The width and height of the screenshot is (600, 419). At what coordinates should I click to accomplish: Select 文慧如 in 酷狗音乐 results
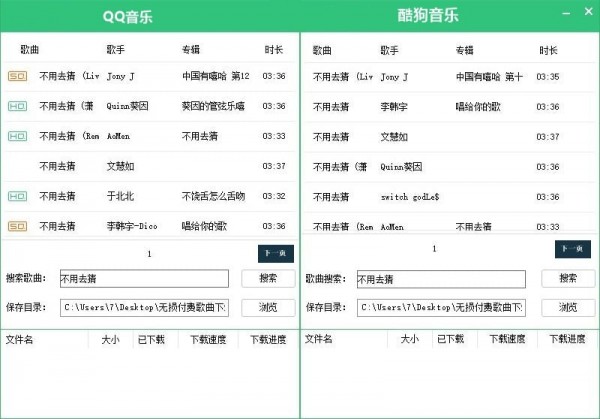coord(394,137)
